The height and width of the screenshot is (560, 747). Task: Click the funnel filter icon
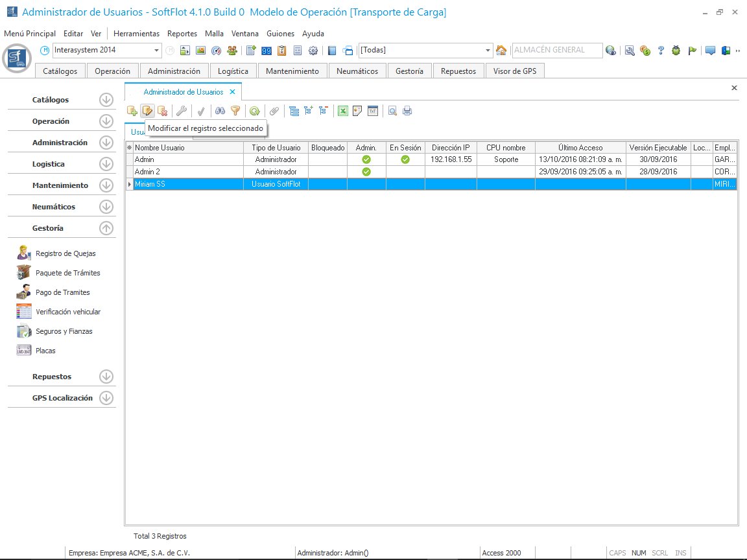coord(235,111)
